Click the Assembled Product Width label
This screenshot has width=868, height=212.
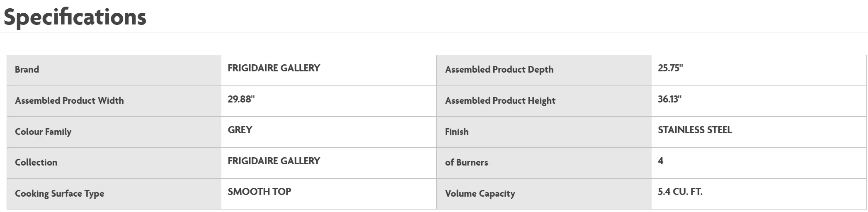coord(69,100)
